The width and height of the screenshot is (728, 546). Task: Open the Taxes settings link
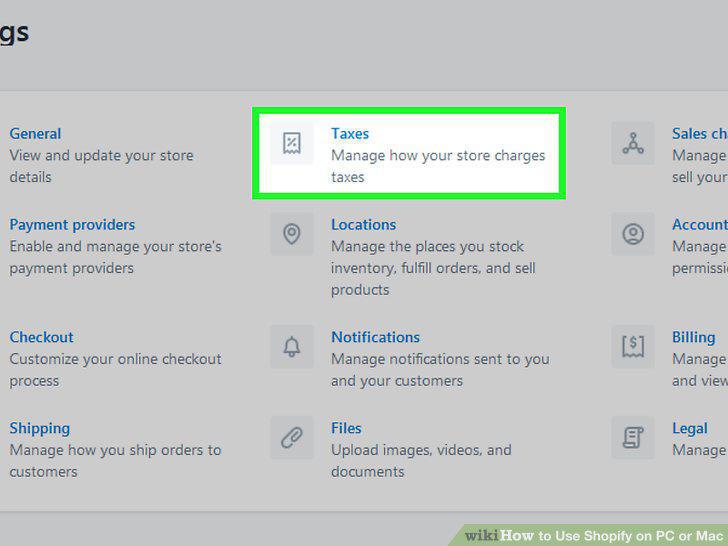tap(350, 134)
